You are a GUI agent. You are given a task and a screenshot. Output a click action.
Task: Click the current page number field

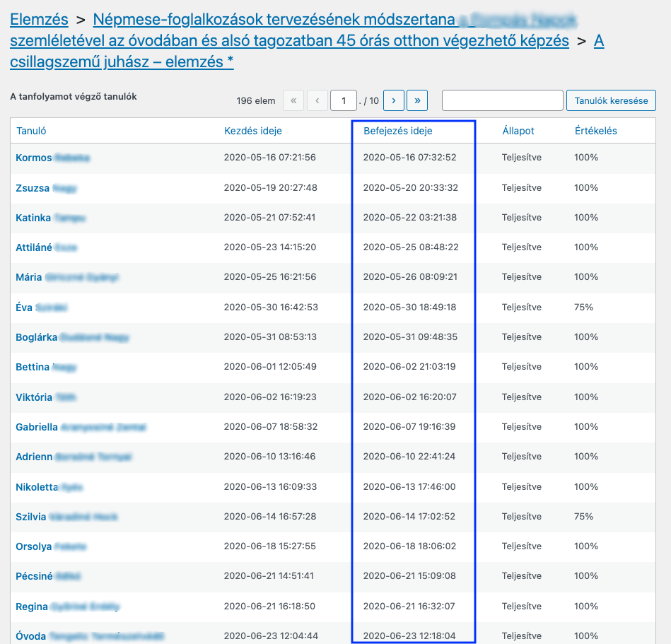[343, 100]
